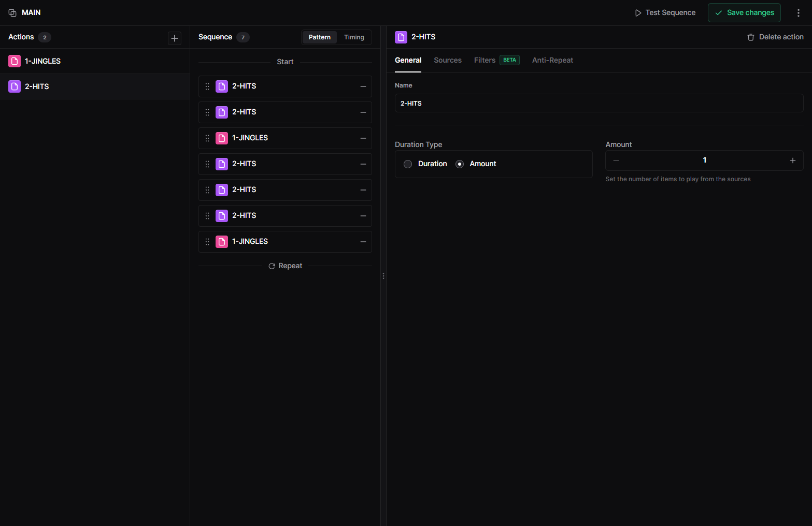
Task: Click the MAIN workflow icon at top left
Action: click(11, 12)
